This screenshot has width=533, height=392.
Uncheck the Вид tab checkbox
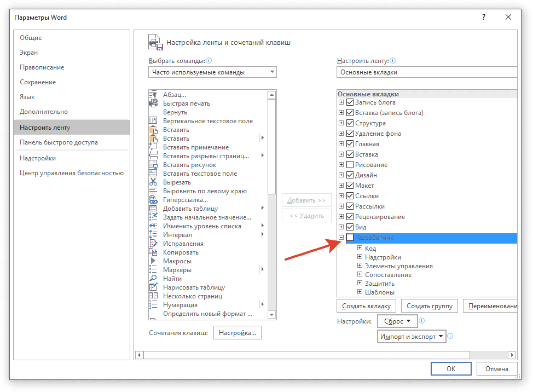350,227
